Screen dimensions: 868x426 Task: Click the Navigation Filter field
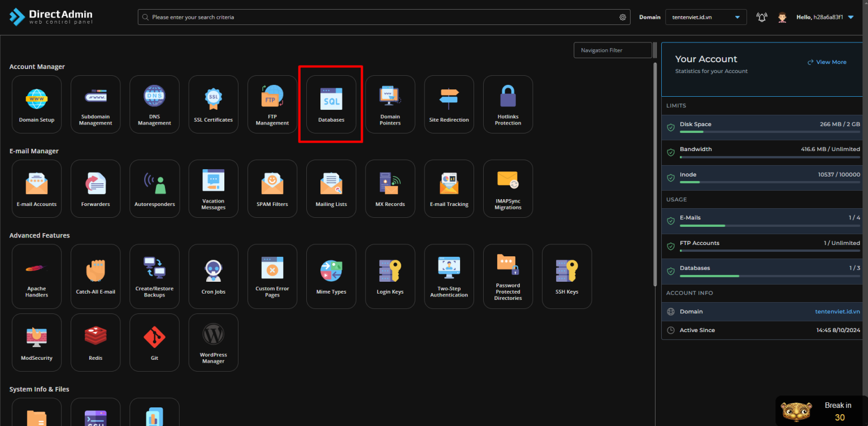[x=613, y=50]
